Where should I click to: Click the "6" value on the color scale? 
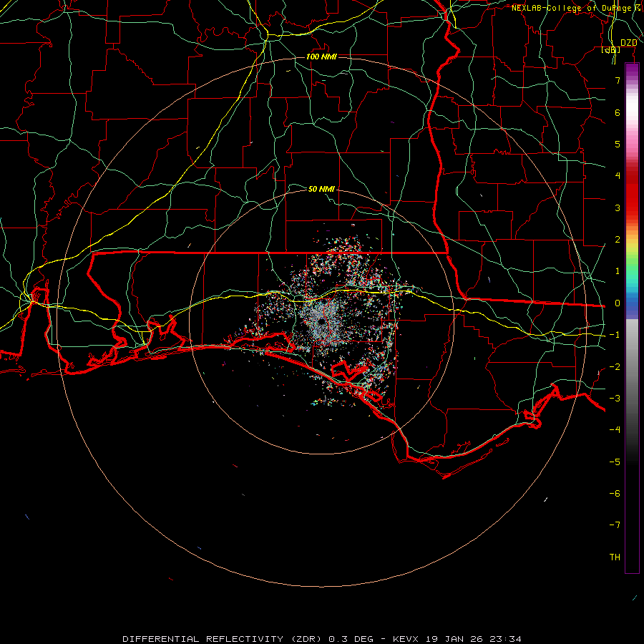click(618, 112)
